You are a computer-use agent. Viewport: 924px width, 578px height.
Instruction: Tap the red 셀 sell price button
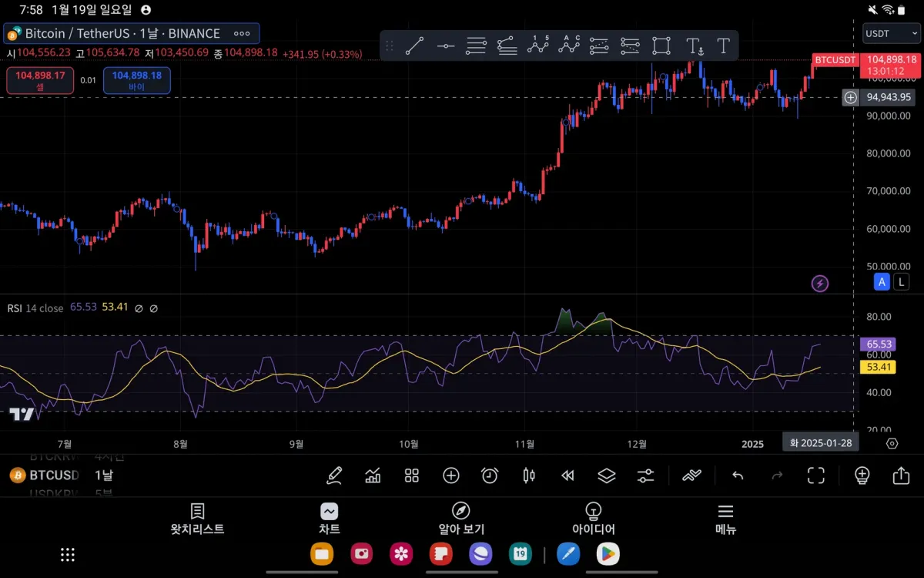click(40, 80)
